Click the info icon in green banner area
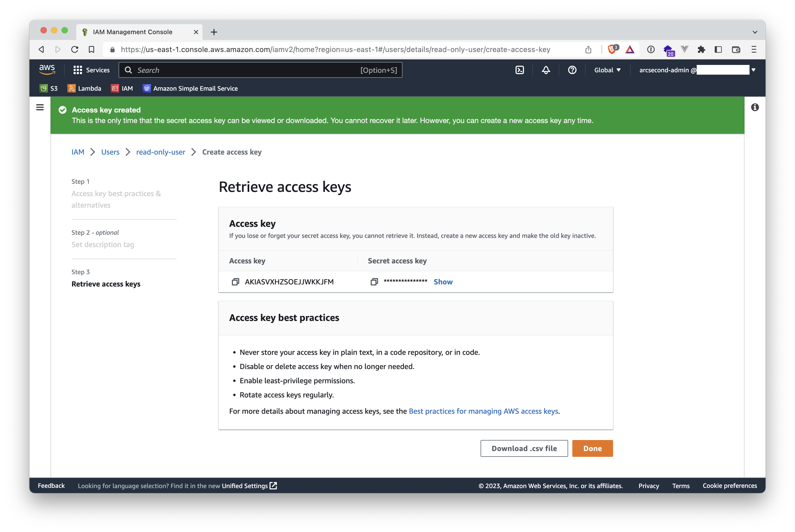Image resolution: width=795 pixels, height=532 pixels. (x=755, y=108)
